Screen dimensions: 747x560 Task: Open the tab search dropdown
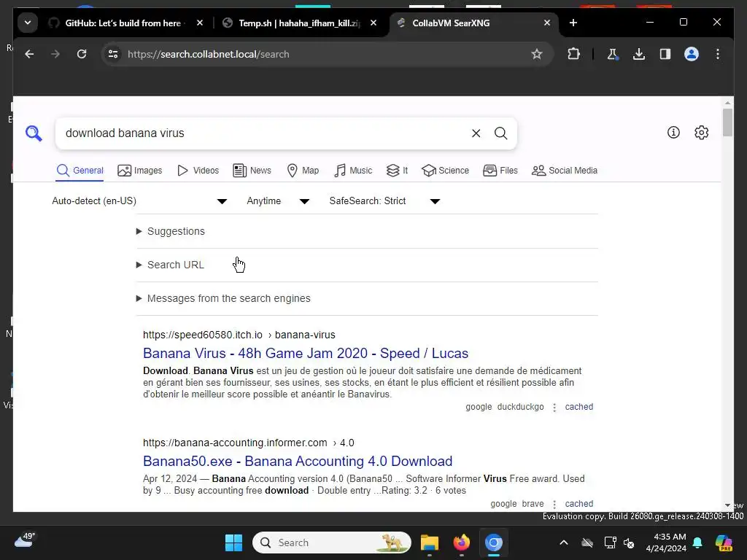point(28,23)
